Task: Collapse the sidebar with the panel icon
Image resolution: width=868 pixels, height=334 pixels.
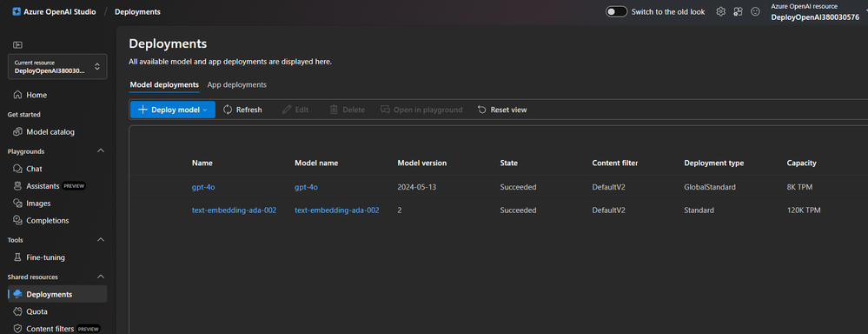Action: point(17,44)
